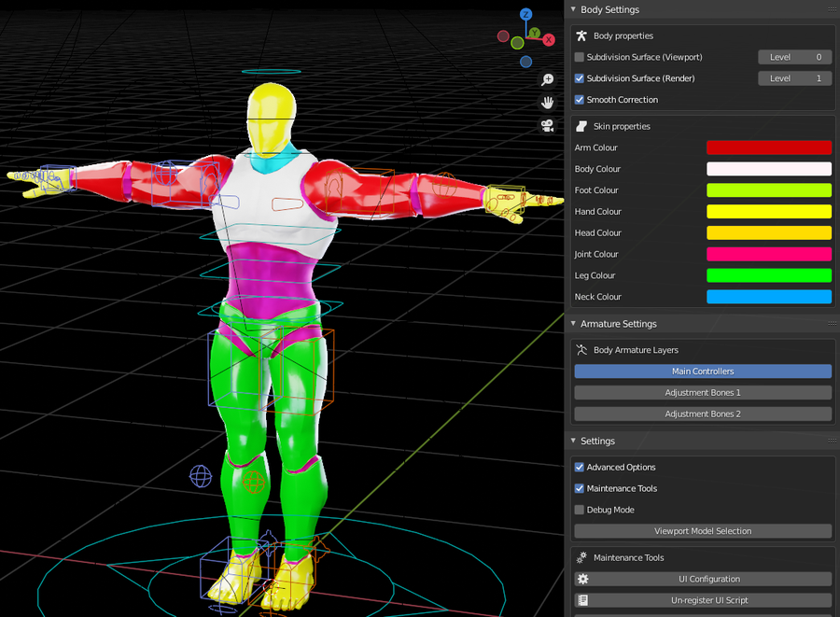840x617 pixels.
Task: Click the Arm Colour label
Action: (595, 147)
